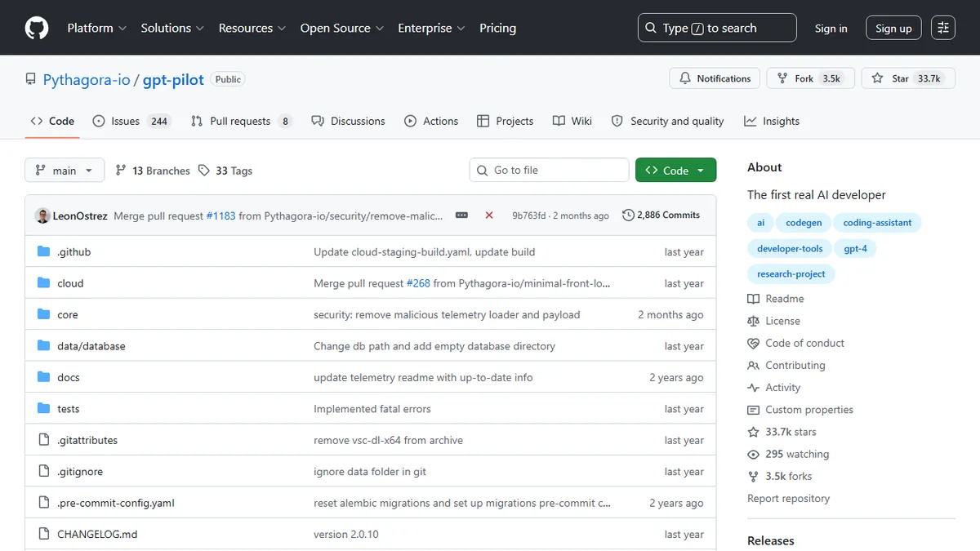Click the developer-tools topic tag

790,248
